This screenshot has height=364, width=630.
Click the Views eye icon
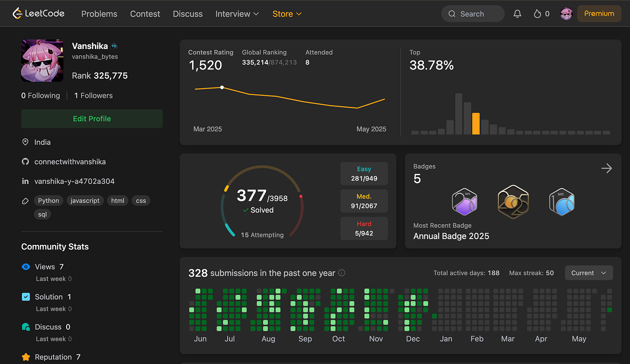(x=26, y=267)
